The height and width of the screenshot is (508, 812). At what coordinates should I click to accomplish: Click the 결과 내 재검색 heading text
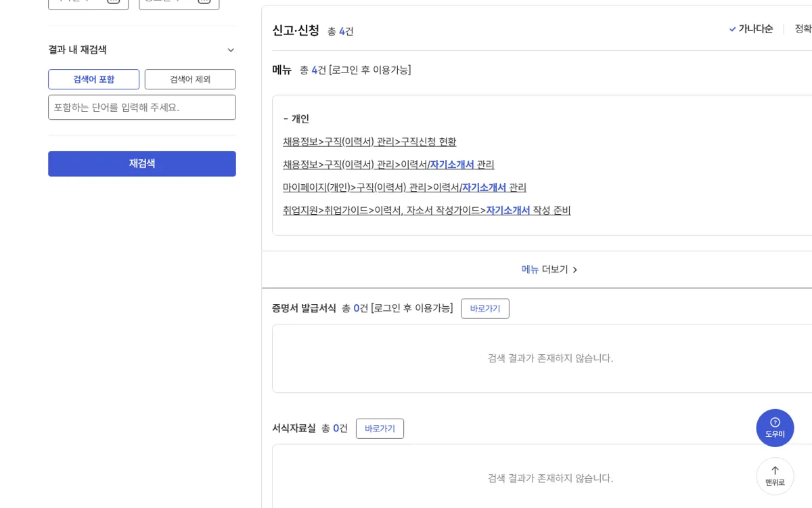click(77, 50)
